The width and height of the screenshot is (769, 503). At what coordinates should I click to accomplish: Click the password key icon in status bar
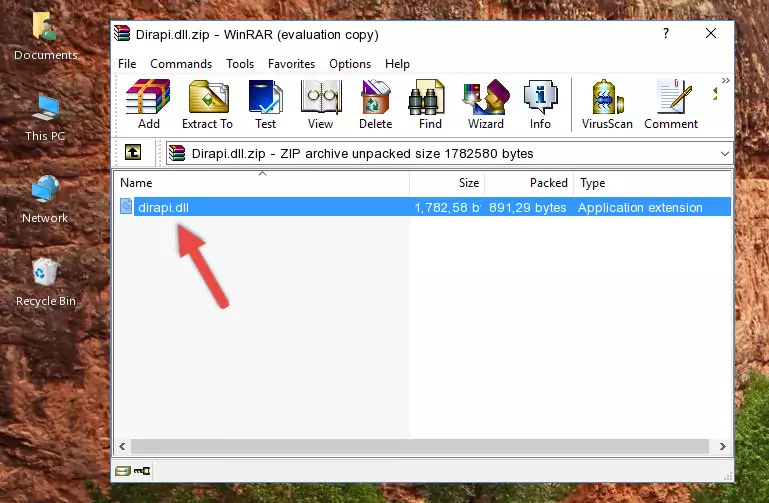(142, 471)
